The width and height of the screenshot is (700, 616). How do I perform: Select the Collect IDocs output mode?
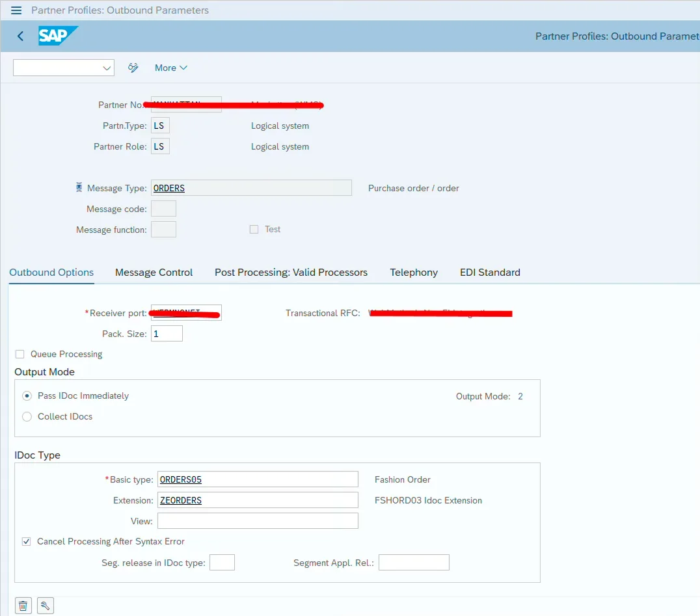[26, 417]
